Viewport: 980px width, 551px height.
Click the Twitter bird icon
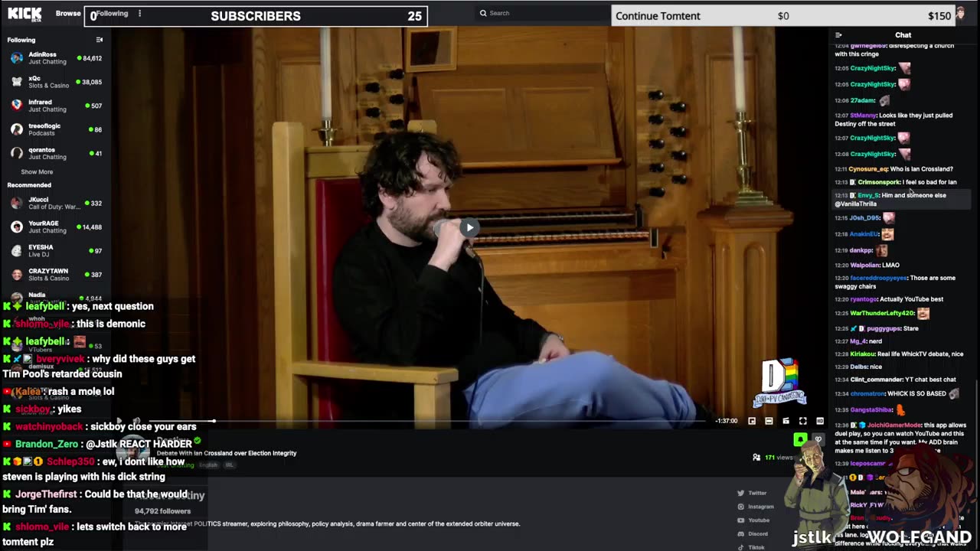(740, 494)
